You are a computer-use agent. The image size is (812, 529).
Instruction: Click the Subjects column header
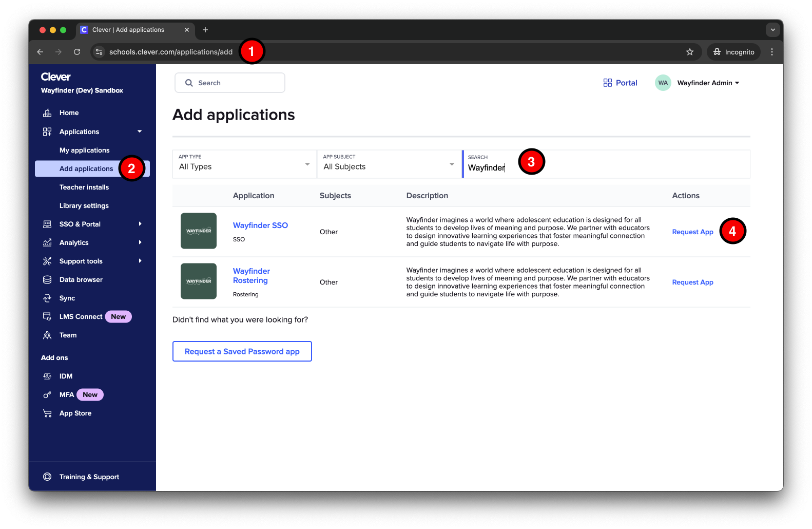pos(335,196)
